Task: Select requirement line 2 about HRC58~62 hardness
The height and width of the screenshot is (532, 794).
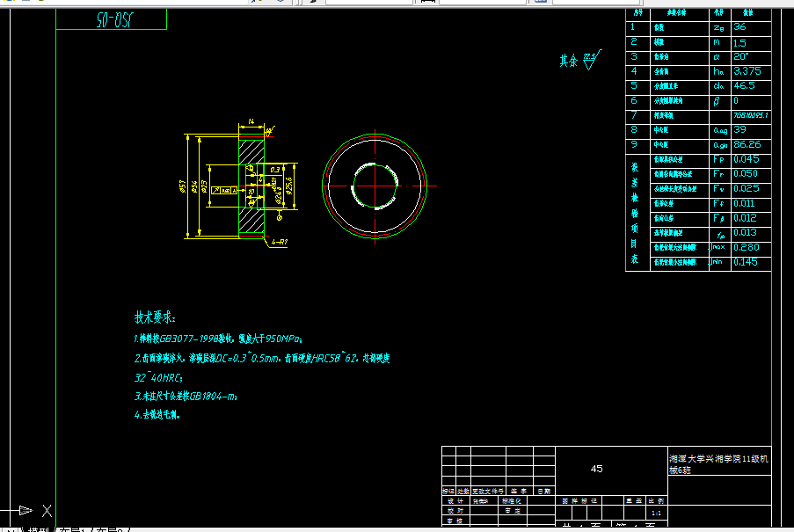Action: pyautogui.click(x=262, y=359)
